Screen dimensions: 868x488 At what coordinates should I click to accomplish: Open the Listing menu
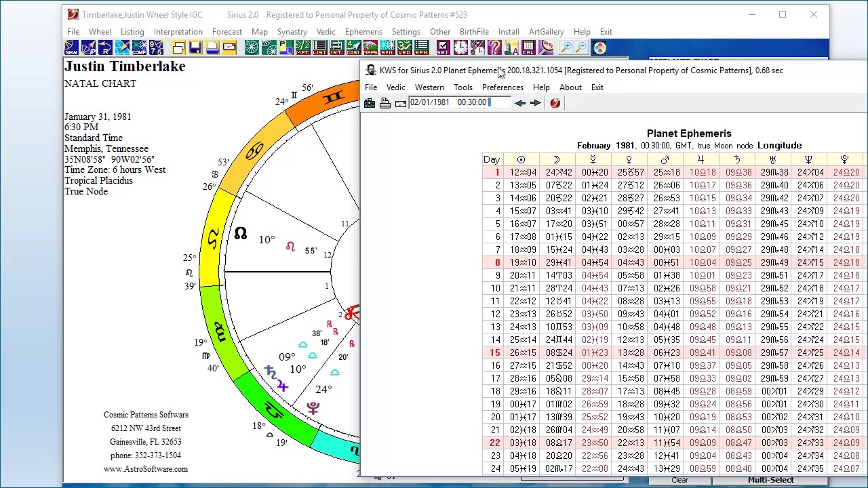point(132,32)
